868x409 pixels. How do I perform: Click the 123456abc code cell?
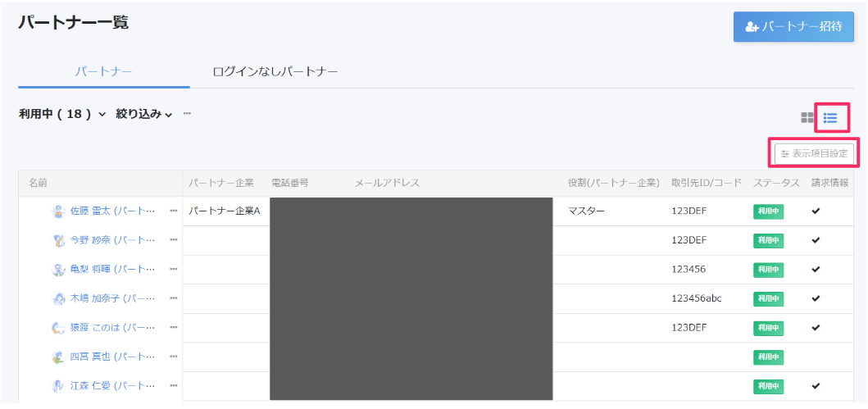(697, 298)
